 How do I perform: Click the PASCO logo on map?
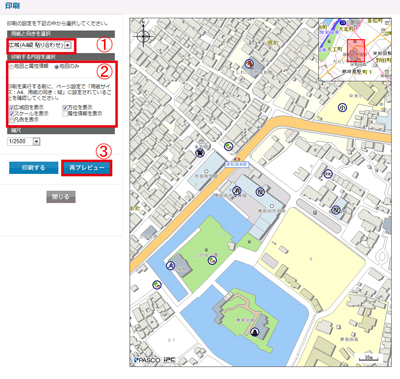[x=147, y=360]
